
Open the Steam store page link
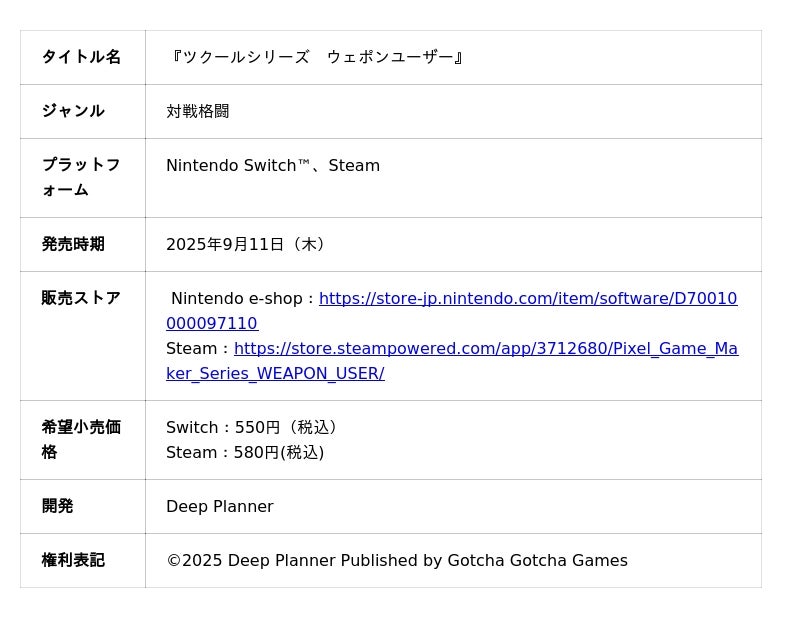tap(485, 348)
